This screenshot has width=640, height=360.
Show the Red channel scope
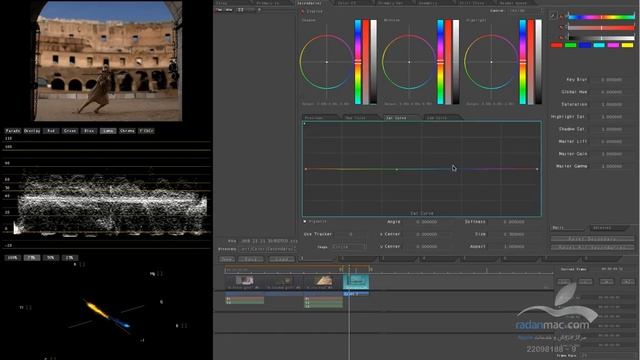pyautogui.click(x=51, y=131)
